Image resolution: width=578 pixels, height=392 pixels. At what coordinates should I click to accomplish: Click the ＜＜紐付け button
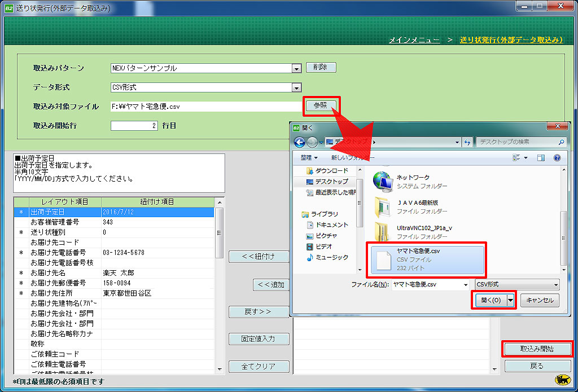259,257
